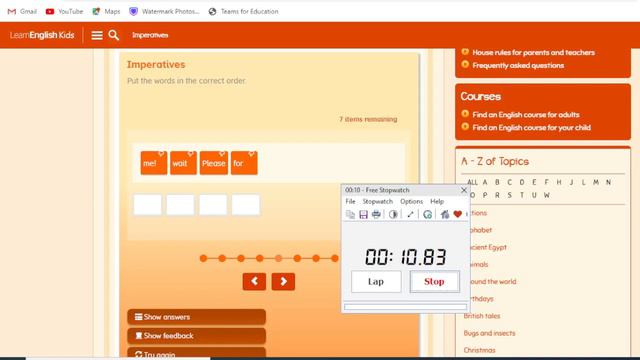Filter topics by letter R
Viewport: 640px width, 360px height.
pyautogui.click(x=497, y=195)
